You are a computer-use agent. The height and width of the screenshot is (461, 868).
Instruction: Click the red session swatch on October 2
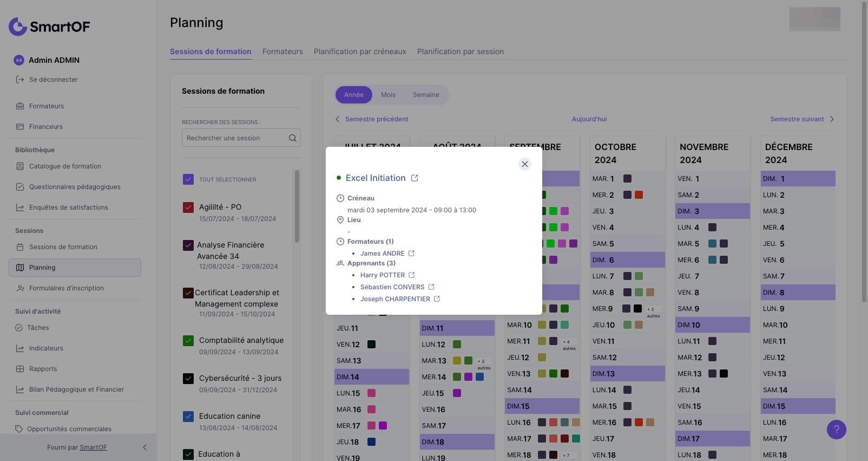click(639, 195)
